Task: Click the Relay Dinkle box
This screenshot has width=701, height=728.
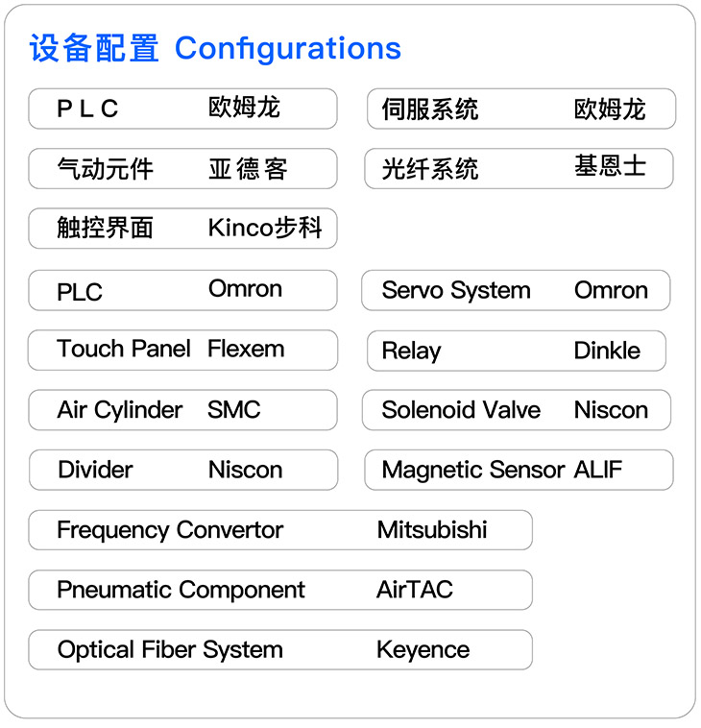Action: point(516,351)
